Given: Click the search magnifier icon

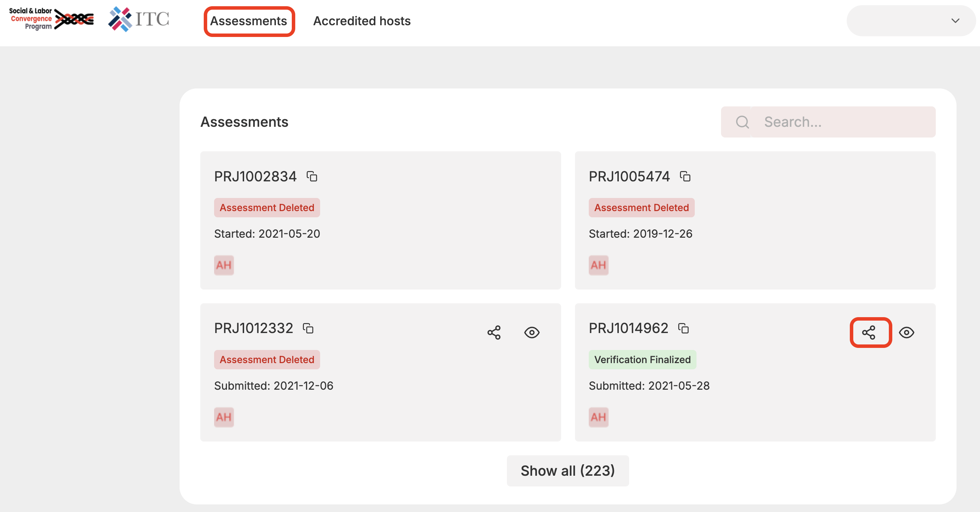Looking at the screenshot, I should pyautogui.click(x=742, y=122).
